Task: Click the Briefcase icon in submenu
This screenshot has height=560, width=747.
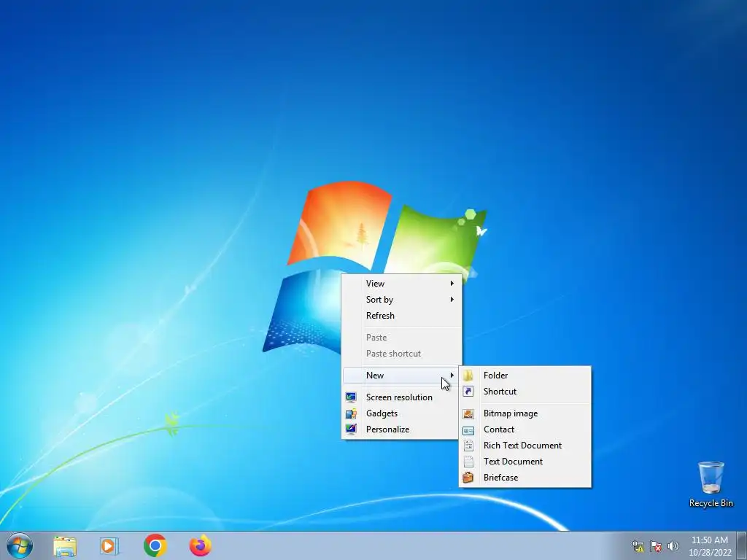Action: point(468,478)
